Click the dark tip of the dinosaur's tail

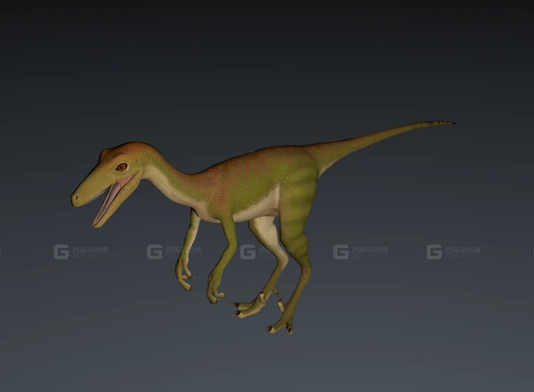(x=445, y=123)
